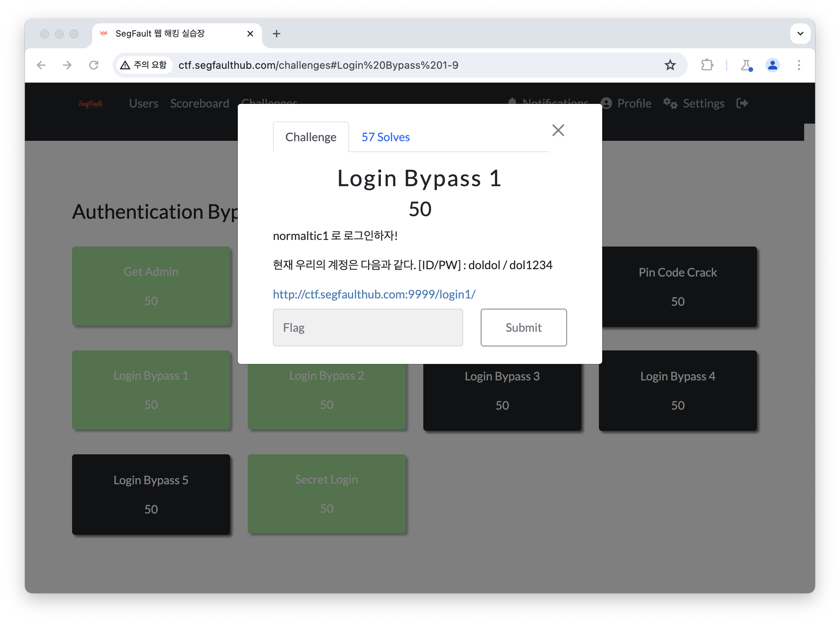Go to the Scoreboard page
The width and height of the screenshot is (840, 624).
point(199,103)
